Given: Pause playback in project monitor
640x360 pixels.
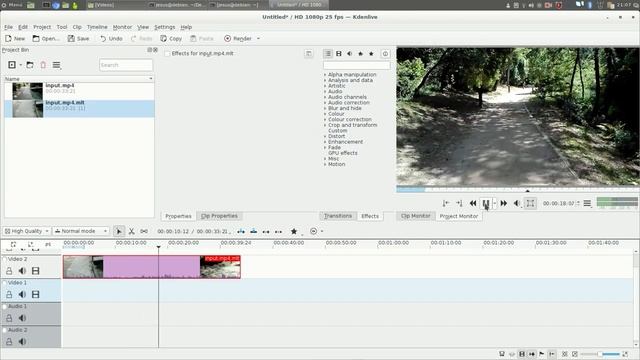Looking at the screenshot, I should (486, 203).
